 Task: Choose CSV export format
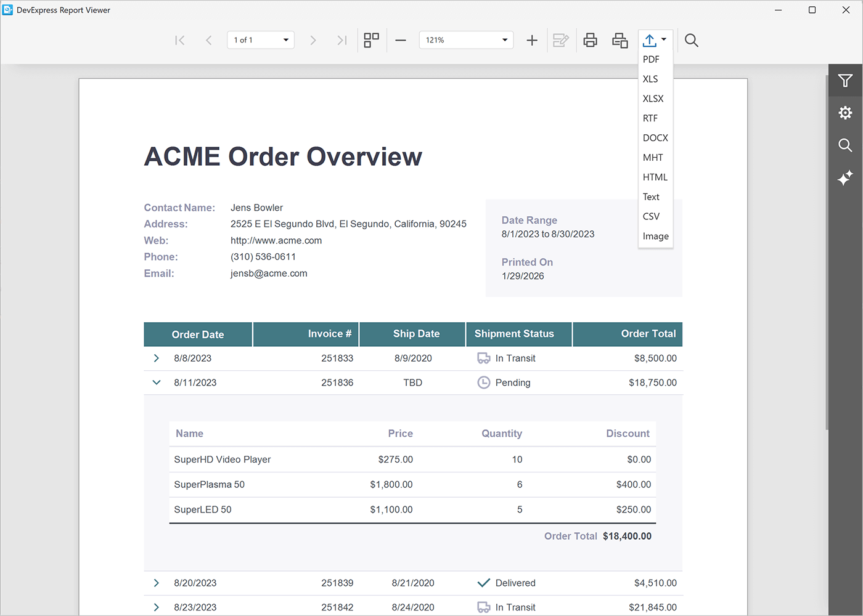click(651, 216)
